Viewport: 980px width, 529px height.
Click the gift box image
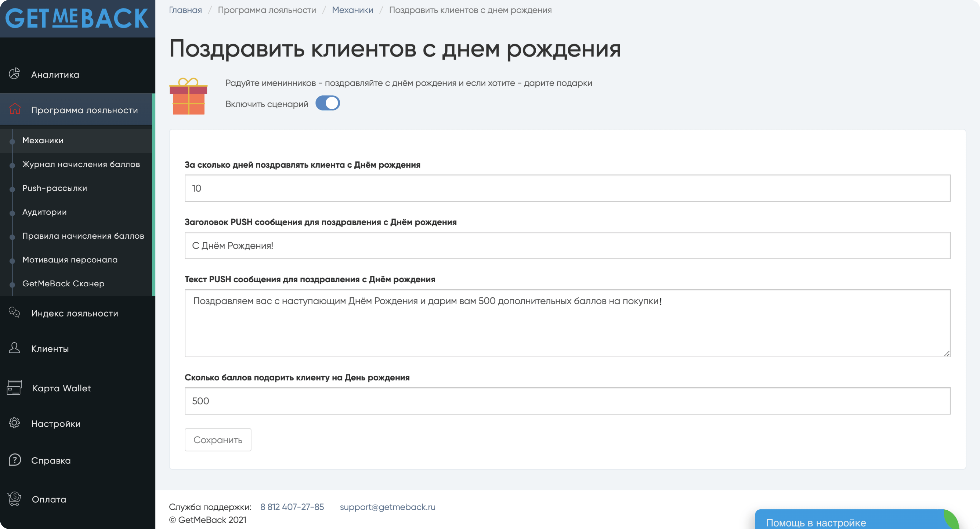click(x=188, y=96)
